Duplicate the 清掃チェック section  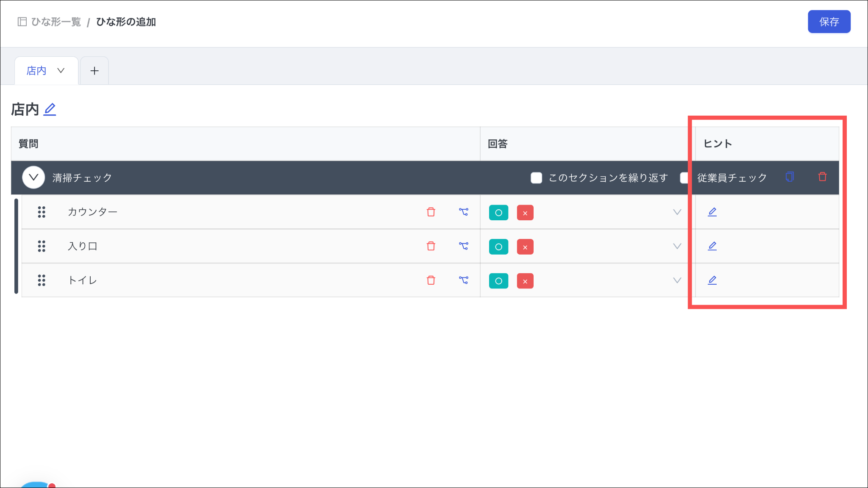click(789, 177)
